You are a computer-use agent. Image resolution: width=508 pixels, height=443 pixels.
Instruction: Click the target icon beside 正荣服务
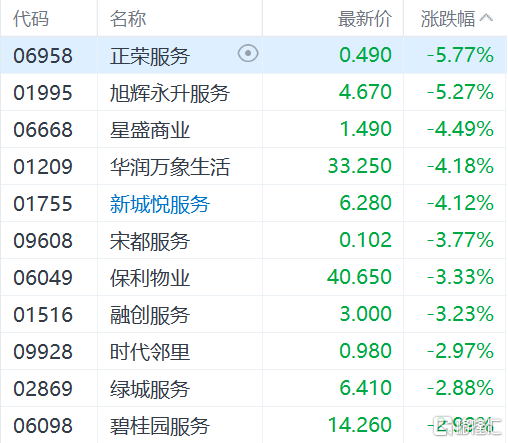[248, 53]
